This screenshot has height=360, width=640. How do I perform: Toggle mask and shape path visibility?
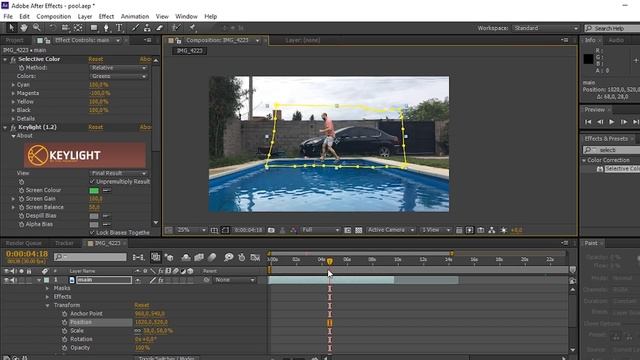(x=225, y=230)
